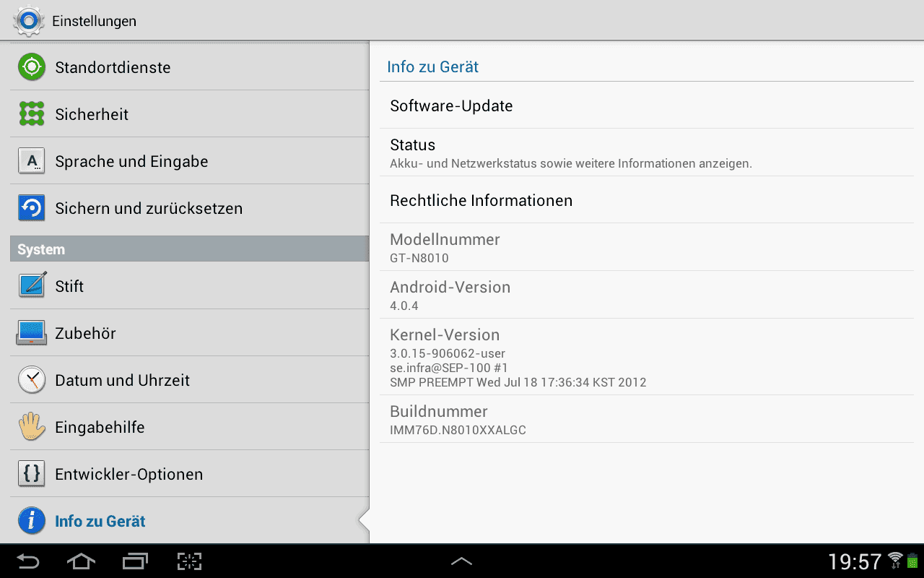This screenshot has height=578, width=924.
Task: Select the Stift settings entry
Action: 190,285
